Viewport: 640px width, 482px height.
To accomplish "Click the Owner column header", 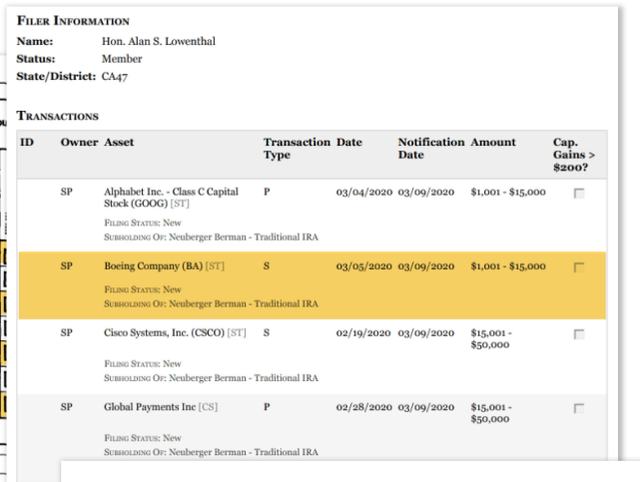I will 79,142.
